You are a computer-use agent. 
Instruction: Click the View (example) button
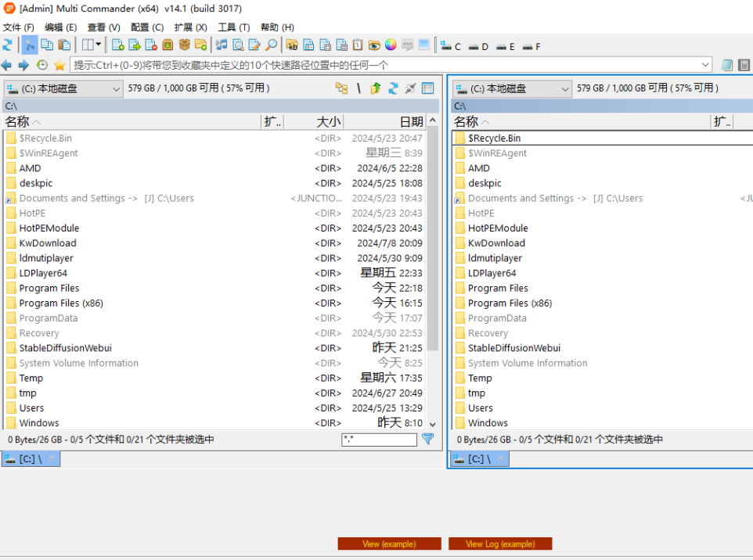389,544
